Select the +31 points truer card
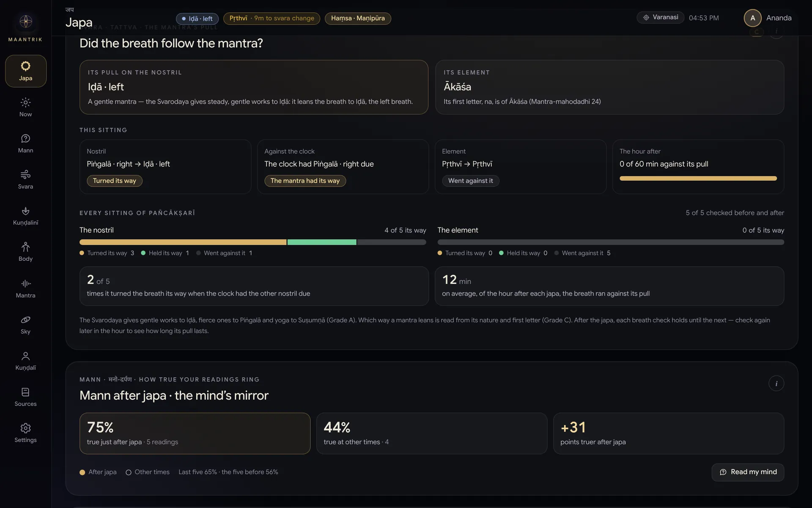The image size is (812, 508). click(x=669, y=433)
